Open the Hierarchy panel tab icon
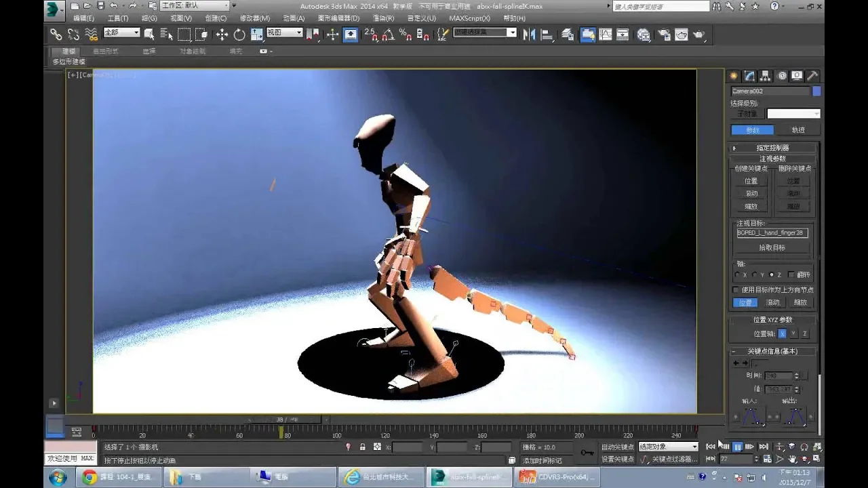Screen dimensions: 868x488 766,76
